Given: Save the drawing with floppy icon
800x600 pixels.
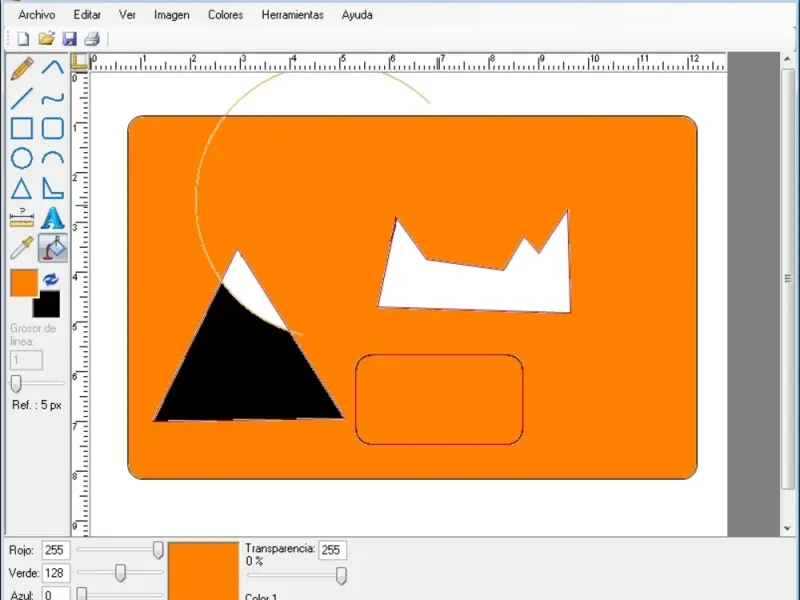Looking at the screenshot, I should click(69, 39).
